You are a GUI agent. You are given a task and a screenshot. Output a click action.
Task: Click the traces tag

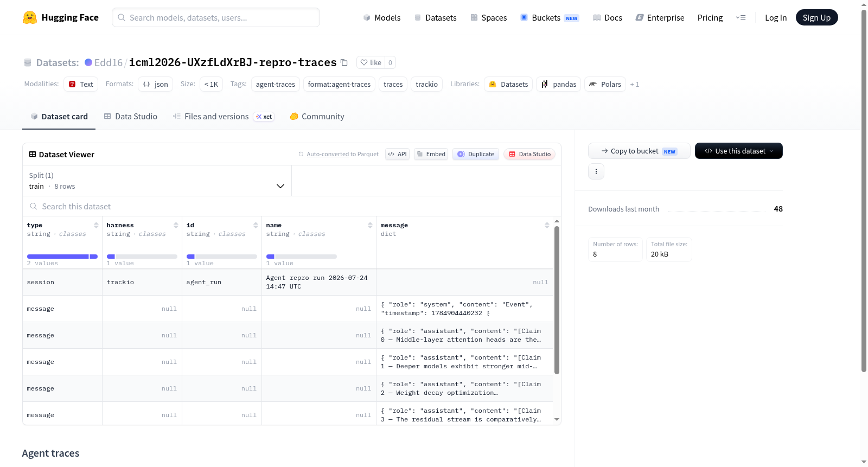pyautogui.click(x=393, y=84)
